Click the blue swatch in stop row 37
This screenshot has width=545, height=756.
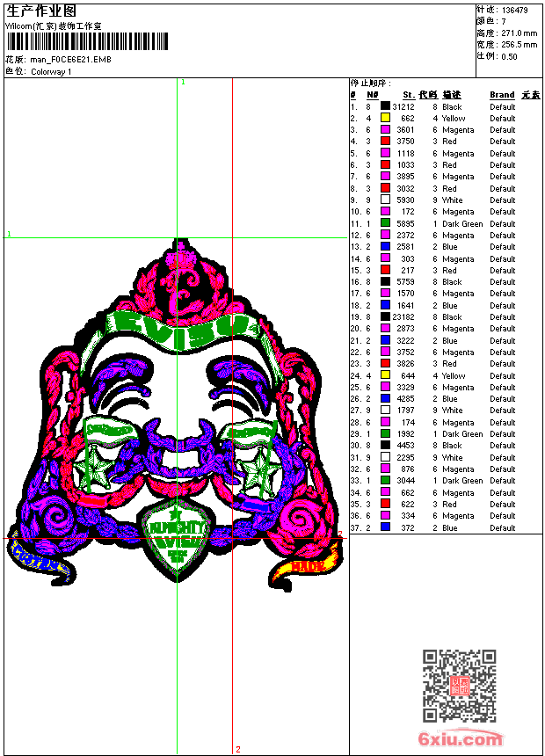click(x=385, y=527)
